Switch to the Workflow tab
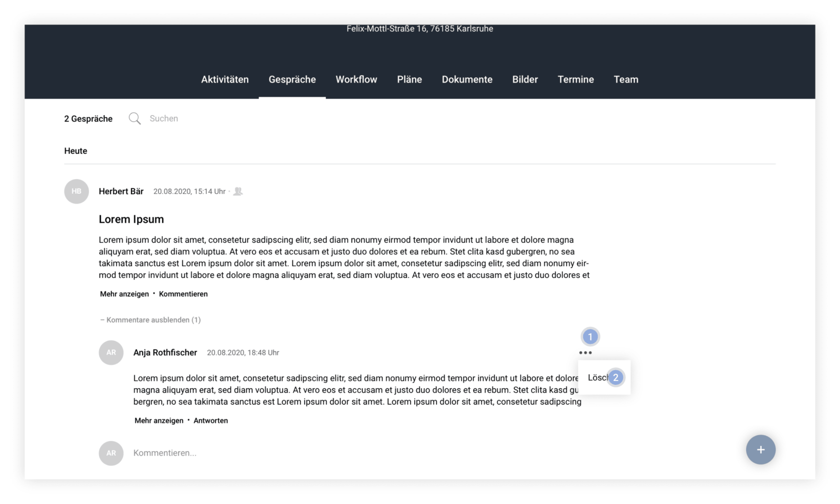Viewport: 840px width, 504px height. point(356,79)
